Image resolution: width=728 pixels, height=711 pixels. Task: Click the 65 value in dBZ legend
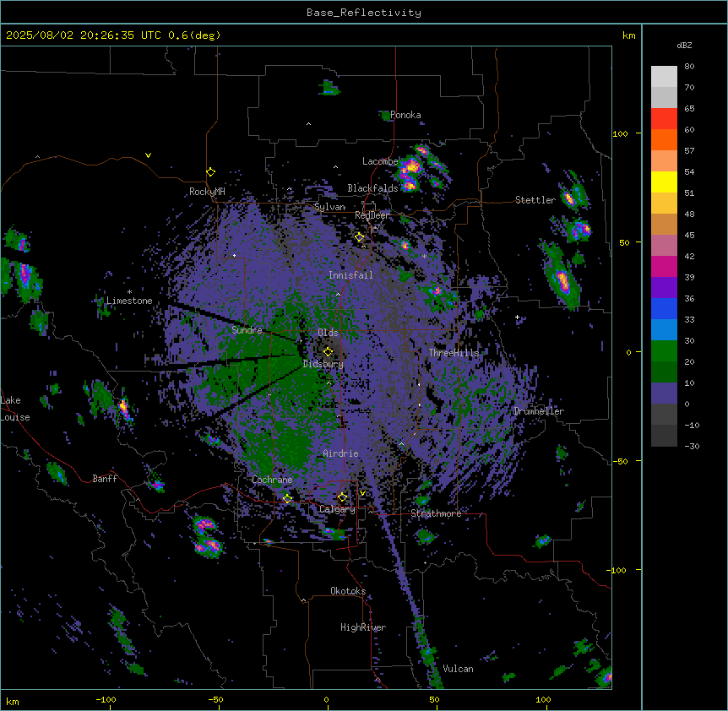coord(689,108)
